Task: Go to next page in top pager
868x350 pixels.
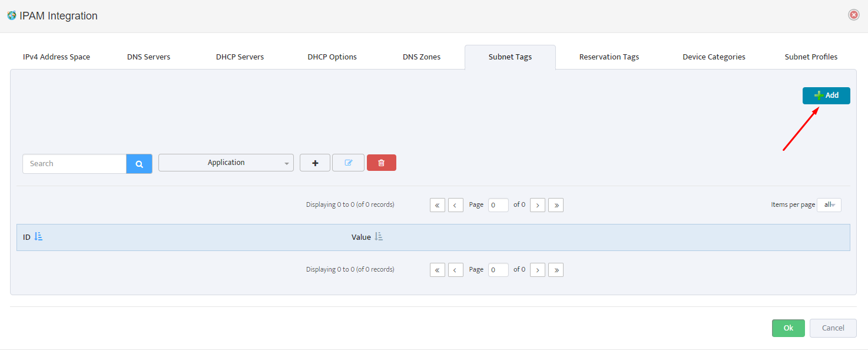Action: (537, 205)
